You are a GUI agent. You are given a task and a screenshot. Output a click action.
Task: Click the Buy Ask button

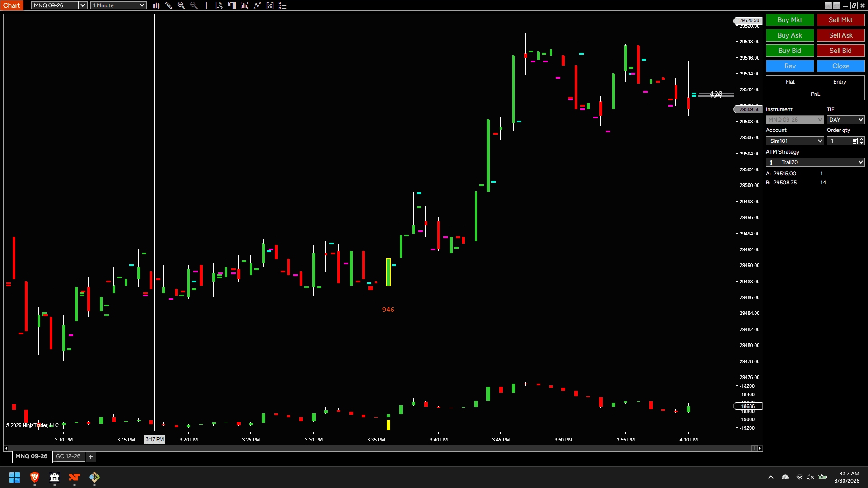coord(790,35)
